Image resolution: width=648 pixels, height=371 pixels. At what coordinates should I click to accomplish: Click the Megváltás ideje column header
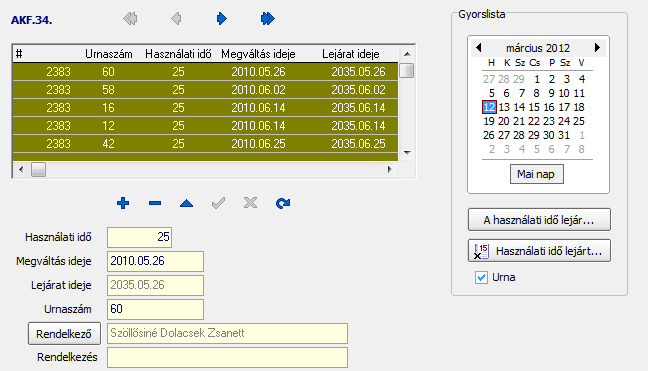258,54
